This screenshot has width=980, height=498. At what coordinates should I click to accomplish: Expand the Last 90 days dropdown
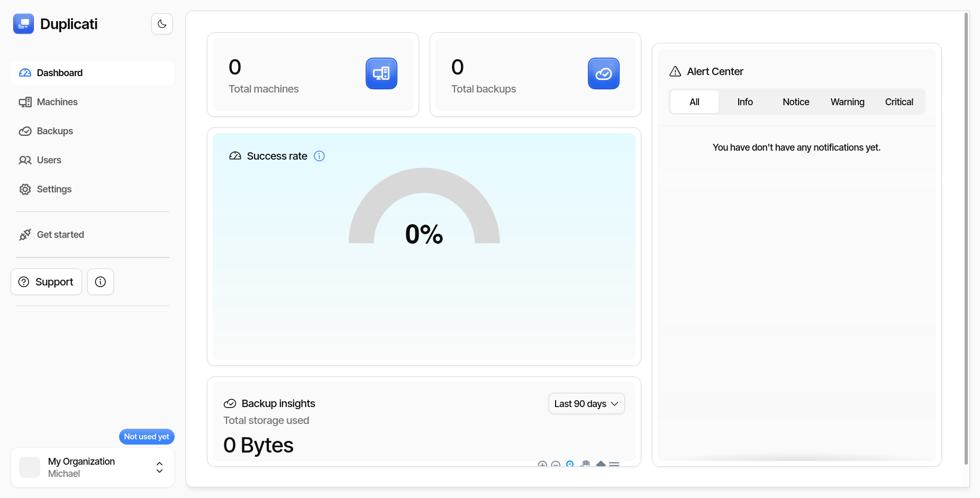(x=586, y=404)
